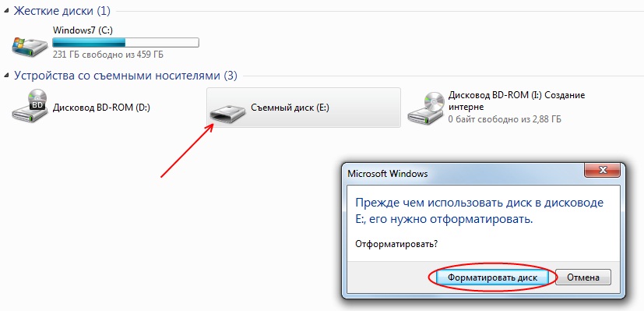Select the Дисковод BD-ROM (D:) label

(101, 108)
